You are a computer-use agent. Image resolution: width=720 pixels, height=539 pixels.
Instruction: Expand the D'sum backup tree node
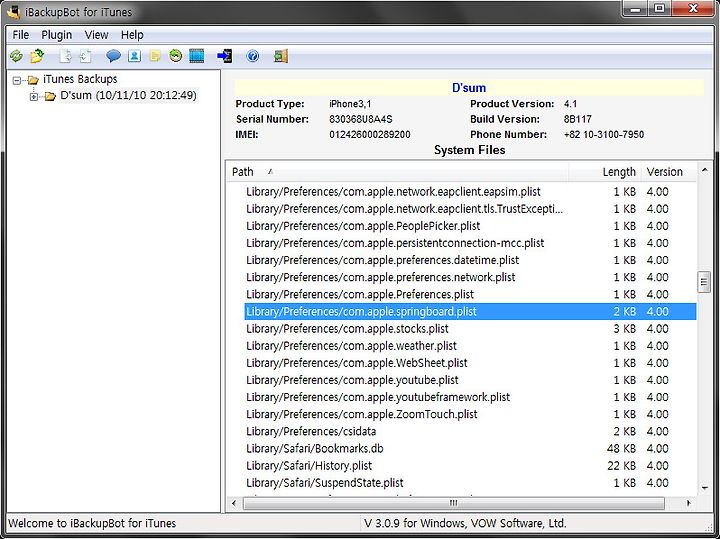34,96
